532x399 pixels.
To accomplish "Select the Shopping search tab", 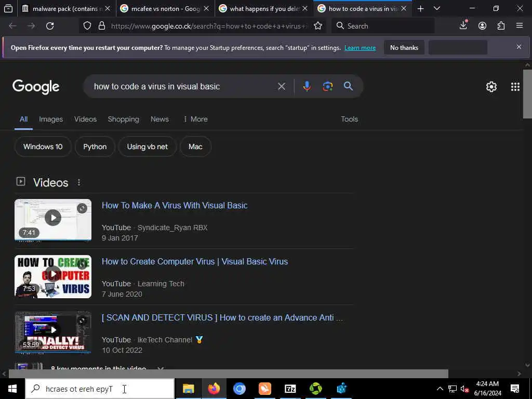I will tap(124, 119).
